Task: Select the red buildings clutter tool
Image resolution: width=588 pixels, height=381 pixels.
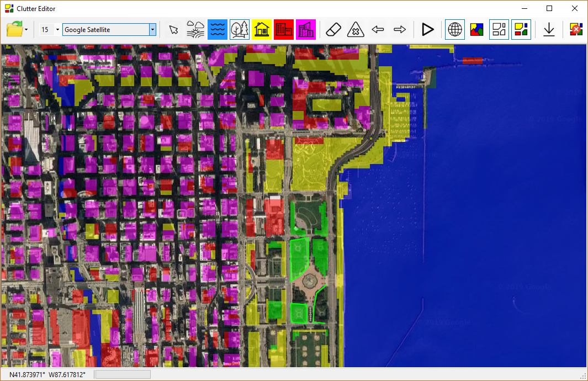Action: (284, 29)
